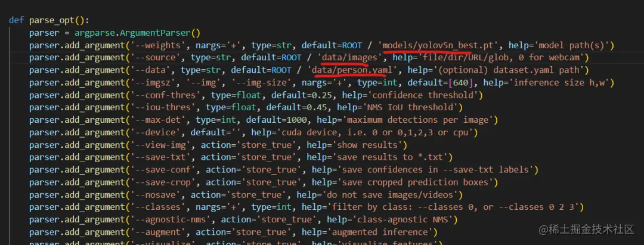Click the default value 1000
The image size is (644, 245).
(x=298, y=120)
